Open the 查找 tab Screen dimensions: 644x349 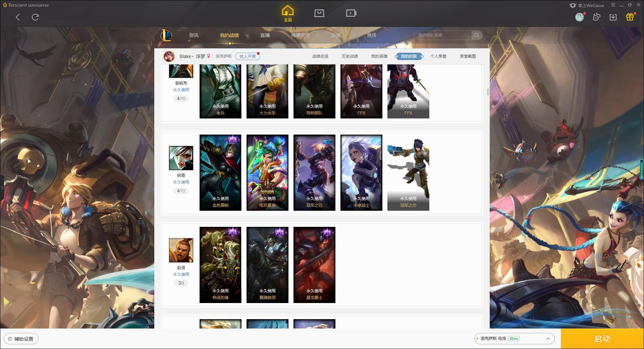click(372, 35)
